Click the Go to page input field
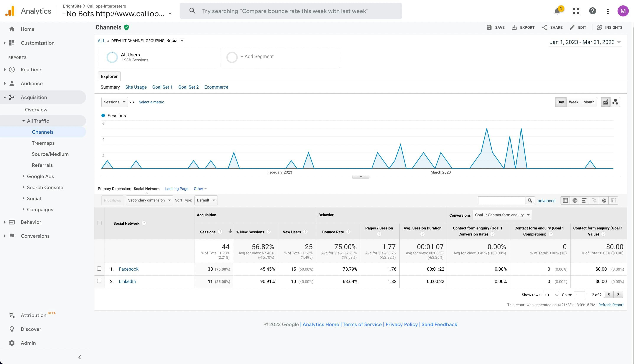This screenshot has width=634, height=364. (579, 295)
